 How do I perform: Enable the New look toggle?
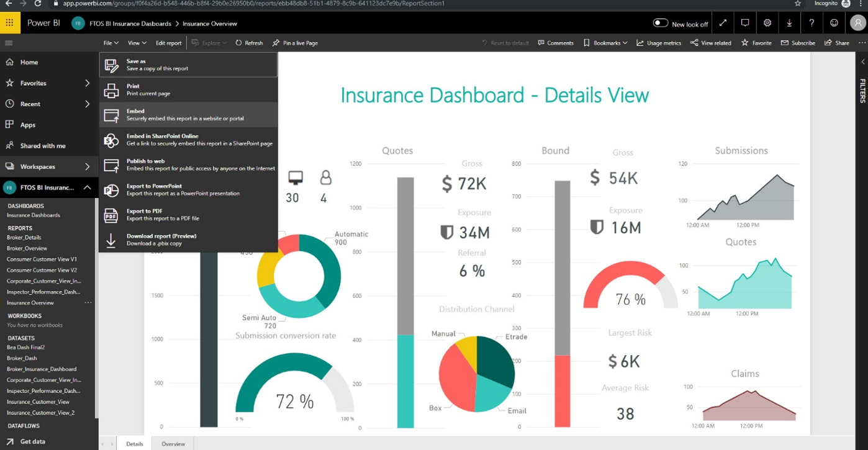661,23
